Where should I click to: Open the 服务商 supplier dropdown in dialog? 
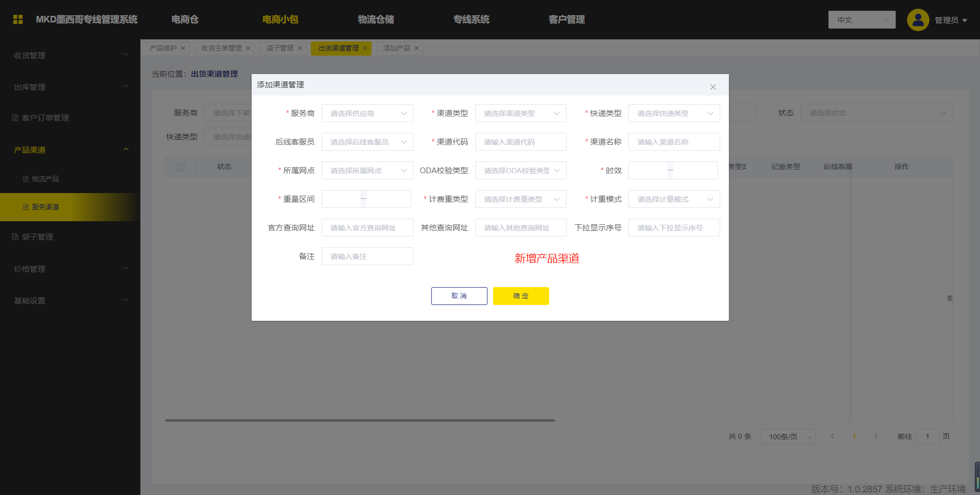pos(367,113)
